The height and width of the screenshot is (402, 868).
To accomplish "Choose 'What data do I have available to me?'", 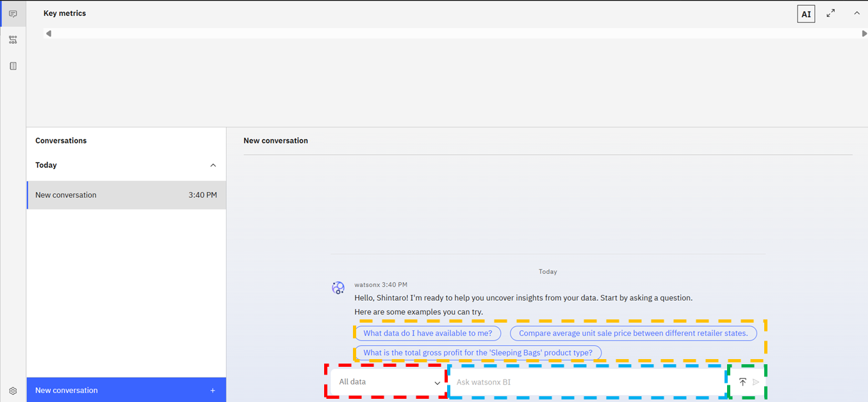I will tap(428, 333).
